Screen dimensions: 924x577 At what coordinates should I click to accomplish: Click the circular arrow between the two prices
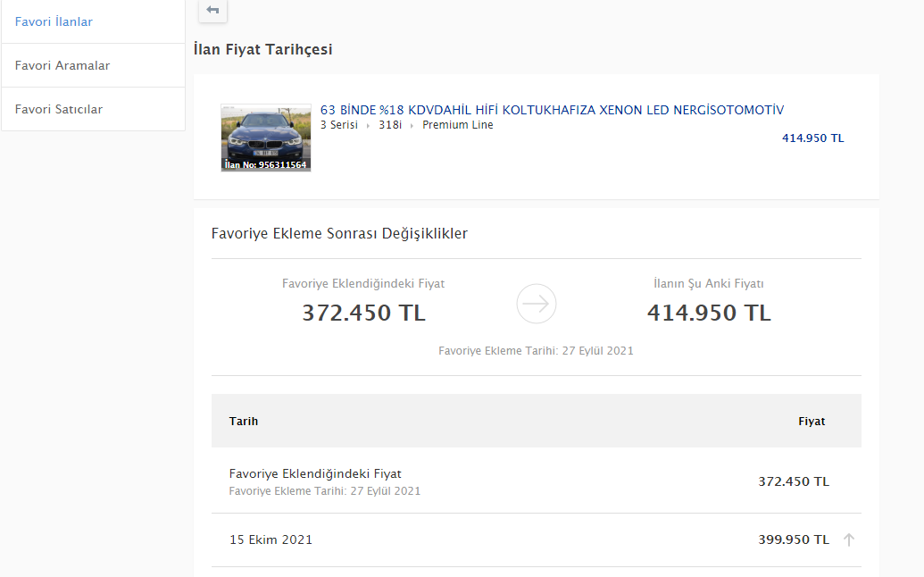pos(536,304)
